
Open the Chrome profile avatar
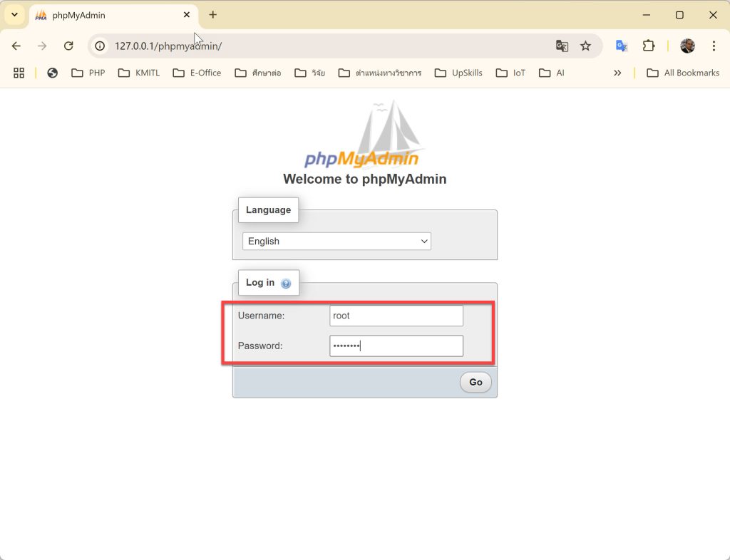(687, 46)
